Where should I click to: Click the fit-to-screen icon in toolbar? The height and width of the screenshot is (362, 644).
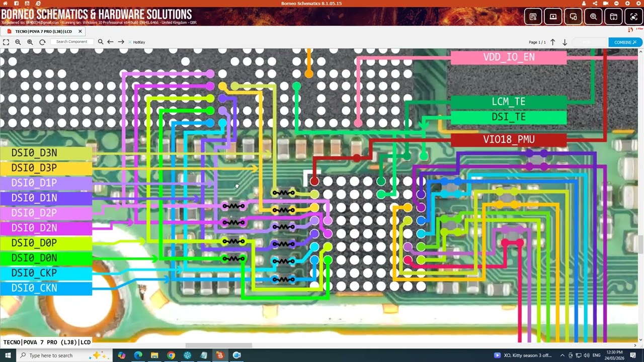[x=6, y=42]
